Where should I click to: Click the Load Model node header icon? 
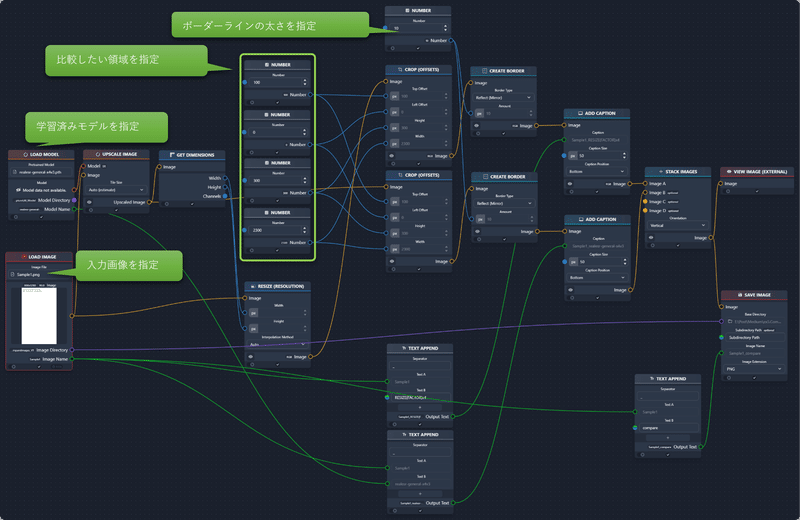(x=26, y=154)
